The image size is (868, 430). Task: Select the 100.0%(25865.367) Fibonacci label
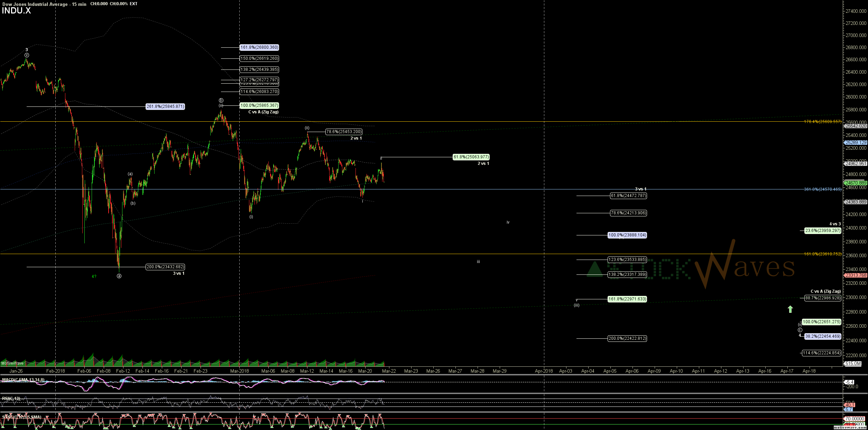pos(259,105)
